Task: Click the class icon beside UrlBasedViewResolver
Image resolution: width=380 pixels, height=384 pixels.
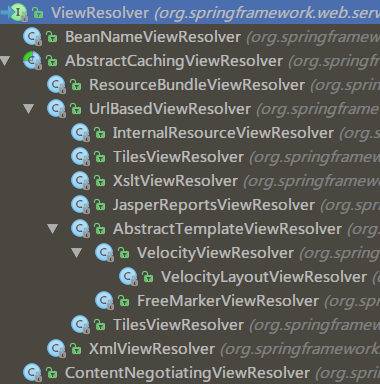Action: point(56,109)
